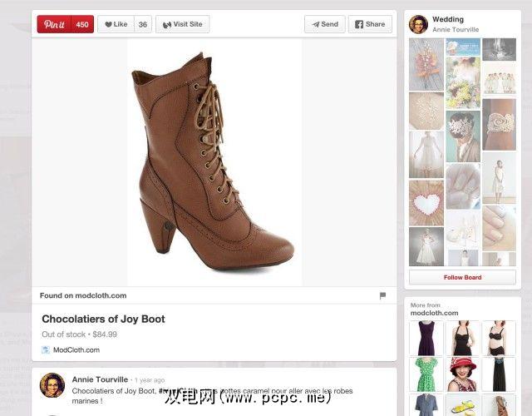This screenshot has height=416, width=532.
Task: Open the modcloth.com source link
Action: click(83, 295)
